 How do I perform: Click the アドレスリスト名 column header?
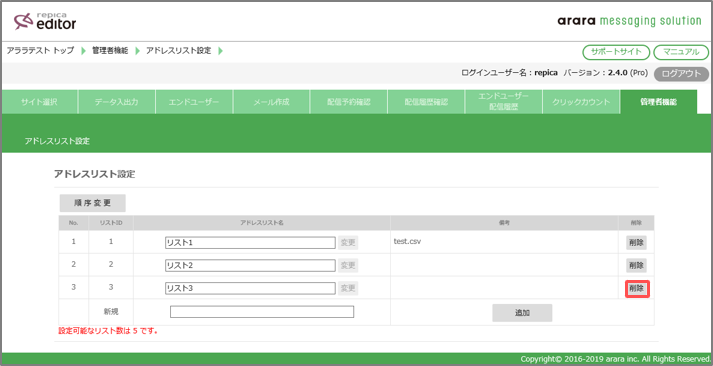pyautogui.click(x=262, y=223)
